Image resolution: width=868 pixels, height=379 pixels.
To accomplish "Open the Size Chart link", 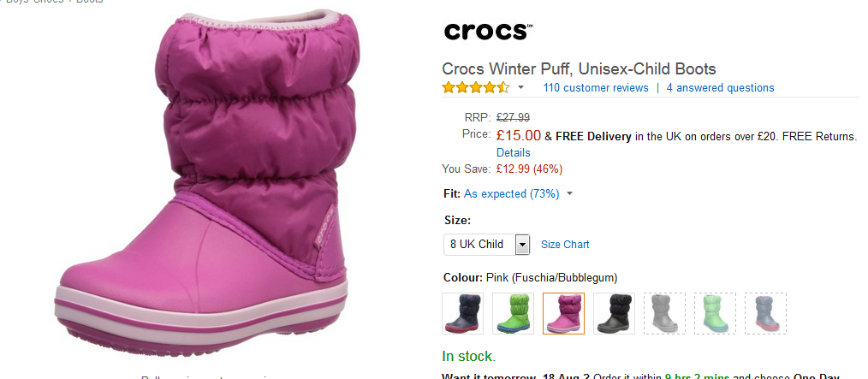I will tap(565, 245).
